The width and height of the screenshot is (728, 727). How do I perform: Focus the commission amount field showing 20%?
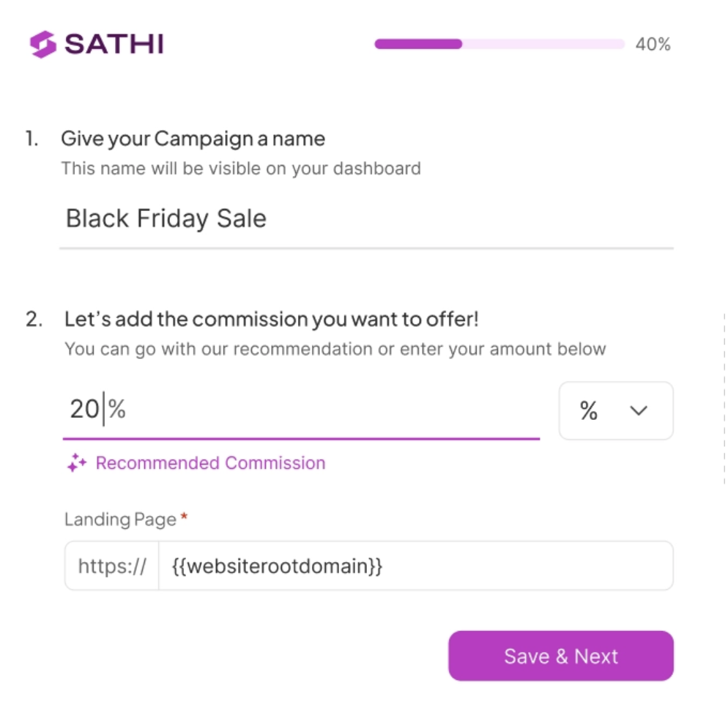300,410
